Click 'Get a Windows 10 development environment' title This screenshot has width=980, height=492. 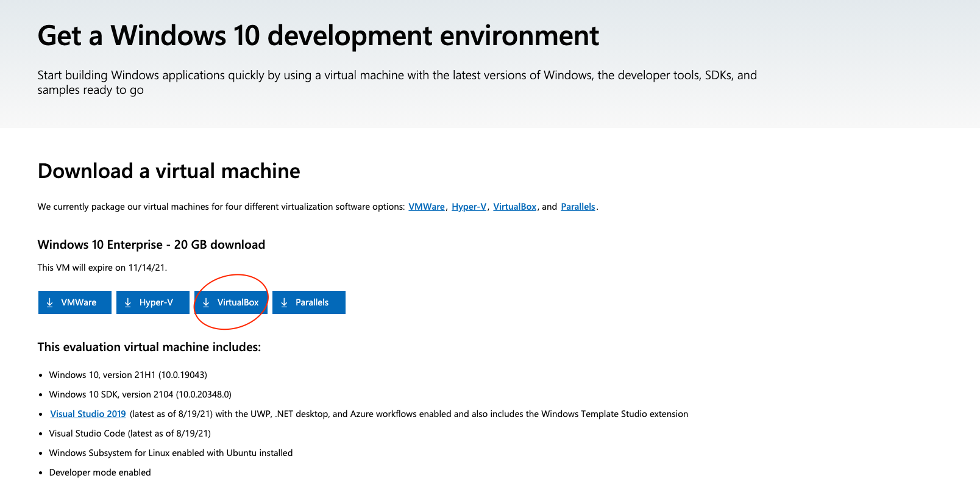pyautogui.click(x=318, y=36)
